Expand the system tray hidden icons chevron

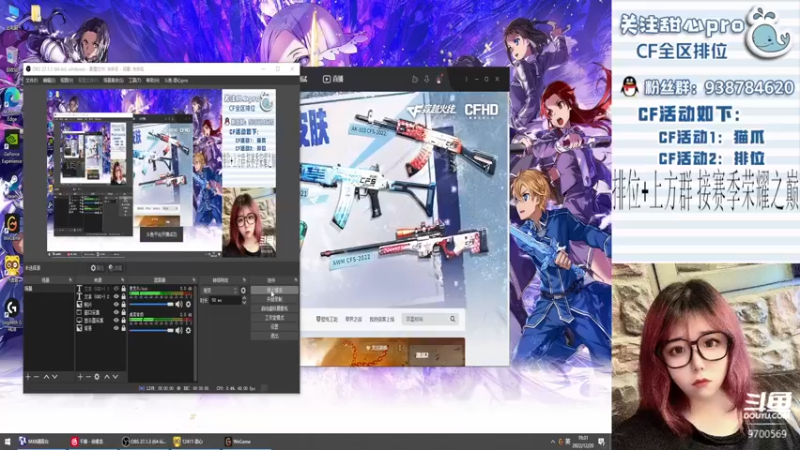click(x=553, y=441)
